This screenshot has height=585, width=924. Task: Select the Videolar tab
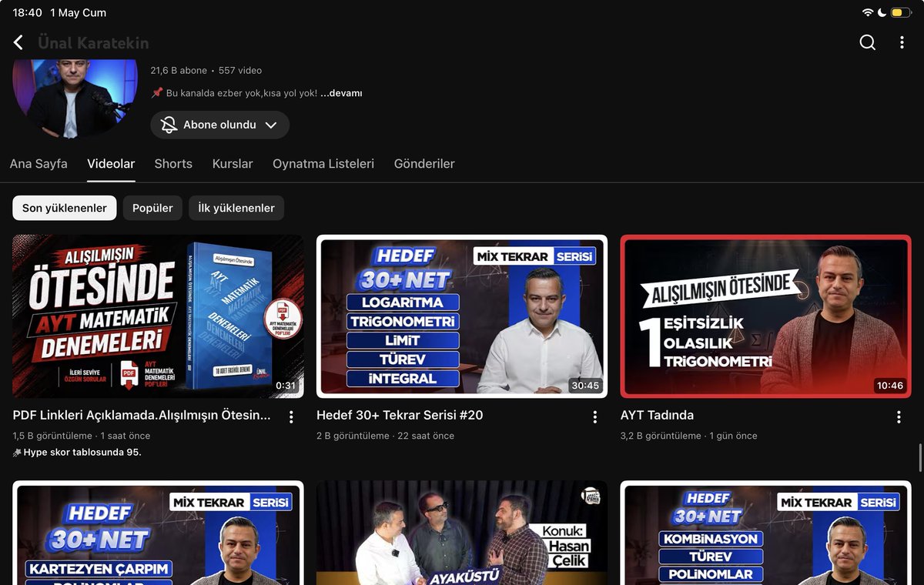pyautogui.click(x=111, y=164)
